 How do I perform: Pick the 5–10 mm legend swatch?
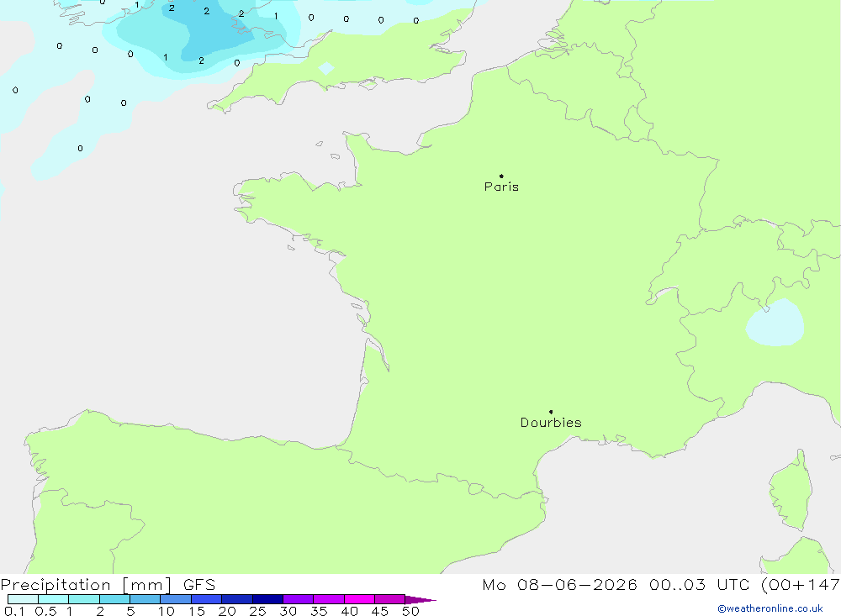click(x=145, y=599)
